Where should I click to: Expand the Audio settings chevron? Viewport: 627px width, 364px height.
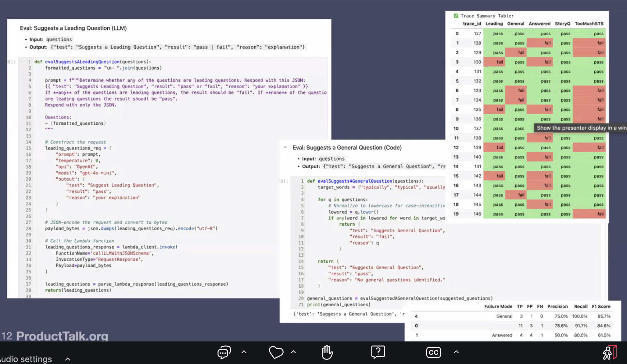click(68, 359)
